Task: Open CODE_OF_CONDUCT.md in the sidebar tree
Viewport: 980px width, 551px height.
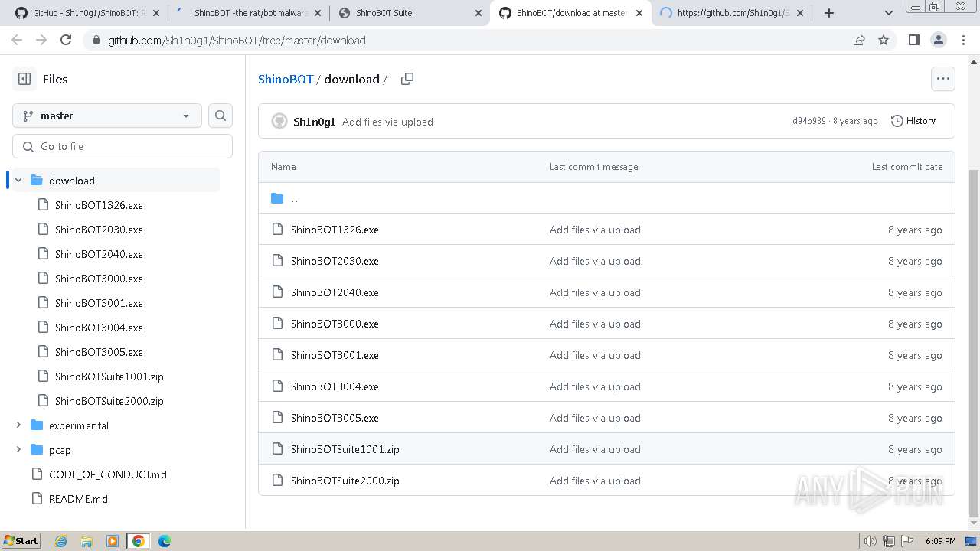Action: coord(108,474)
